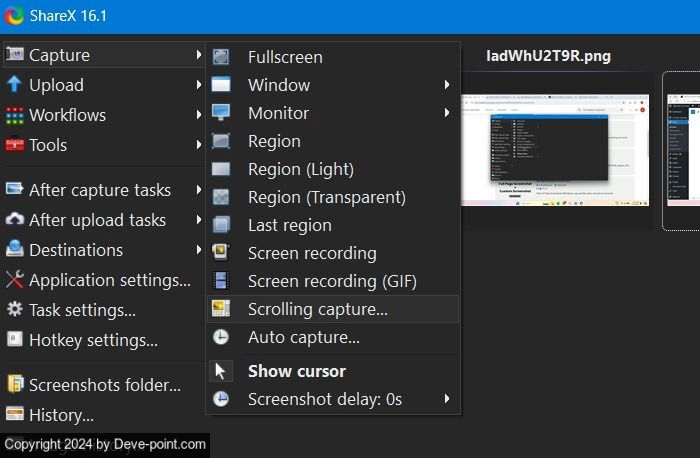Click the Scrolling capture icon
The height and width of the screenshot is (458, 700).
221,309
